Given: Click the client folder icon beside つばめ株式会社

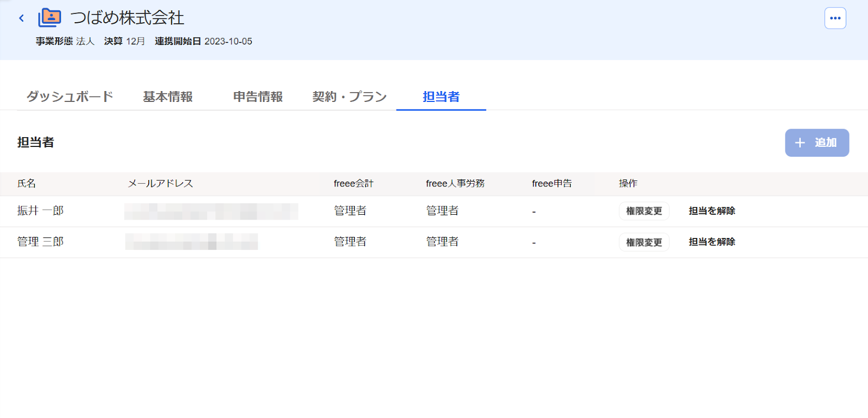Looking at the screenshot, I should tap(49, 18).
